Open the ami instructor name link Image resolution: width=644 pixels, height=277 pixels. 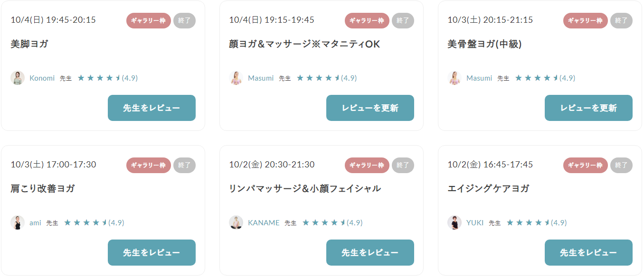tap(35, 223)
